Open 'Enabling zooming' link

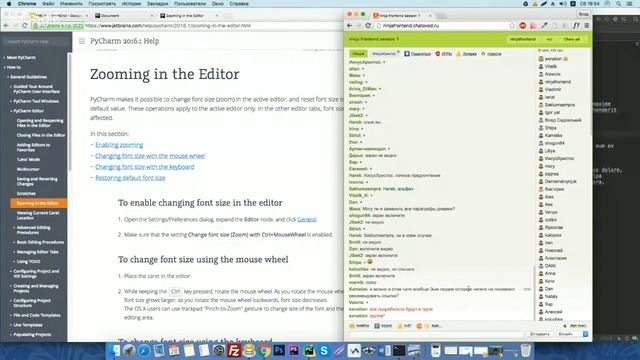[119, 145]
